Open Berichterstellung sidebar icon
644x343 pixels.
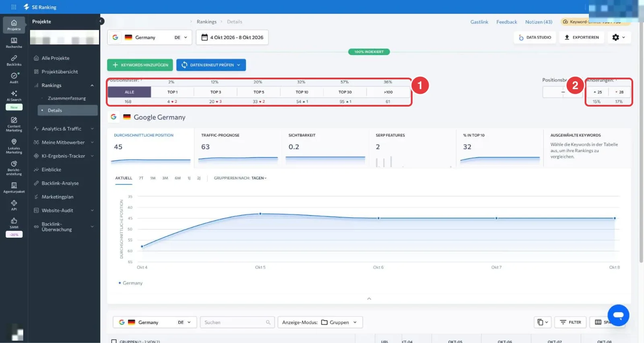[x=14, y=168]
